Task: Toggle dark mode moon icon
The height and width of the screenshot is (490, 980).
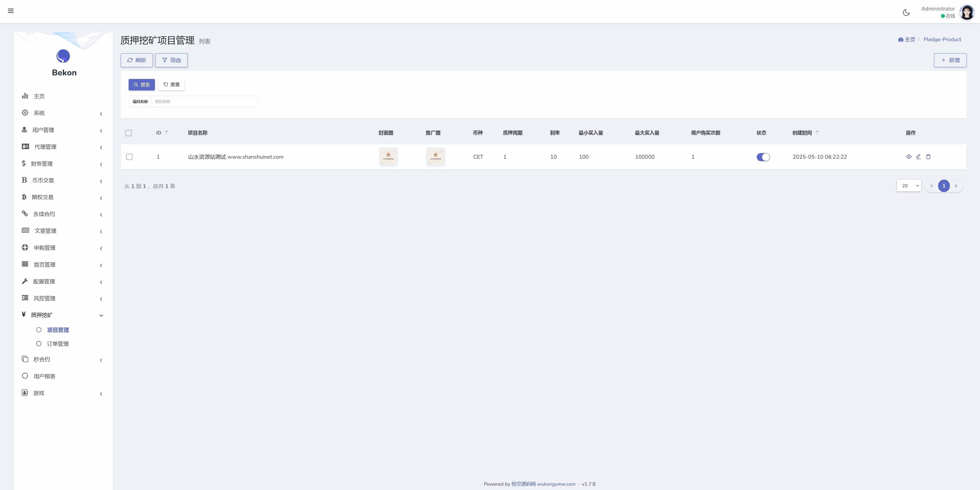Action: tap(906, 13)
